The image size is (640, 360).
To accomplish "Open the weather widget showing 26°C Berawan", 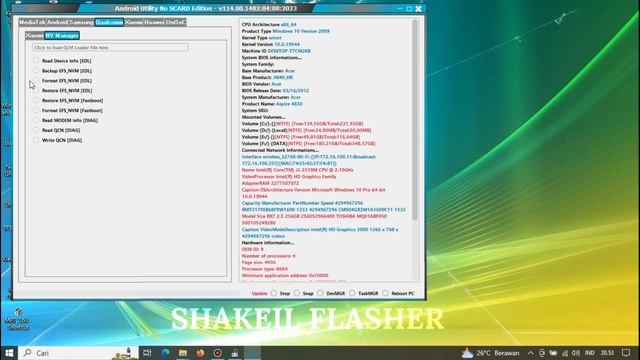I will [491, 353].
